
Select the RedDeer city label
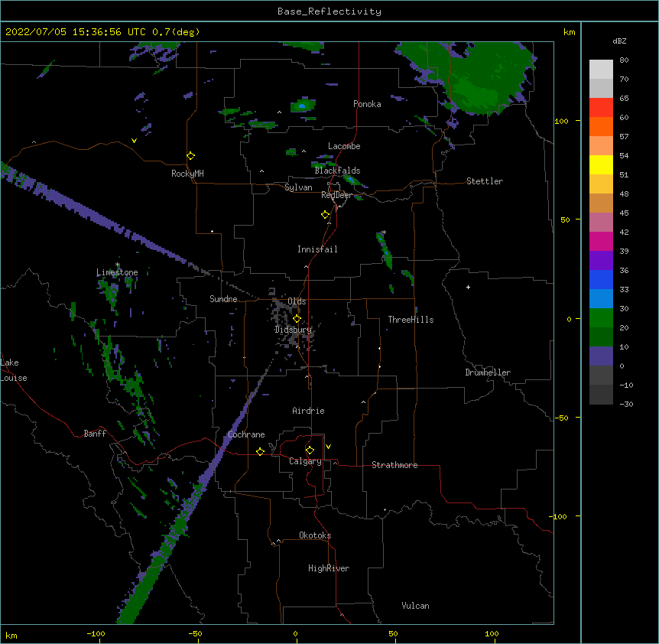pyautogui.click(x=337, y=195)
